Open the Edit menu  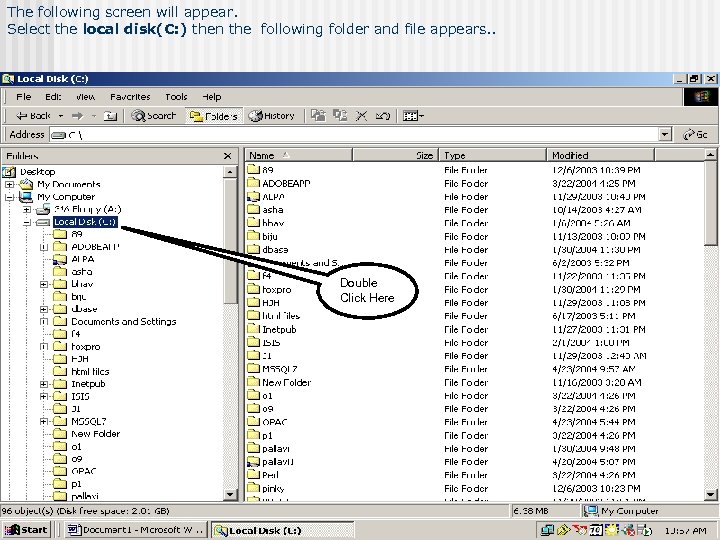(53, 97)
